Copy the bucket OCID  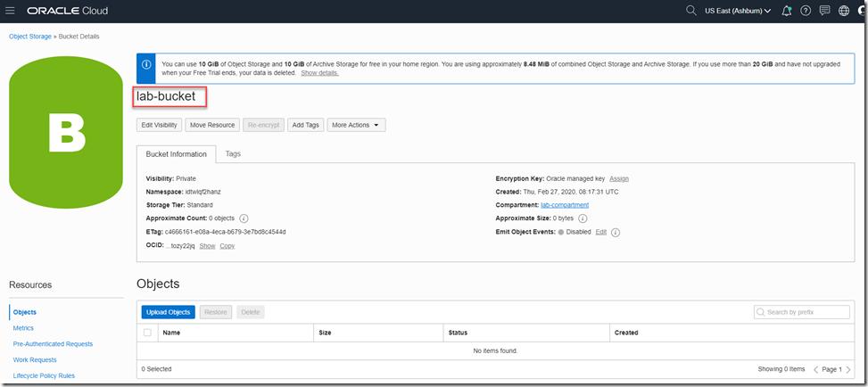pos(227,245)
